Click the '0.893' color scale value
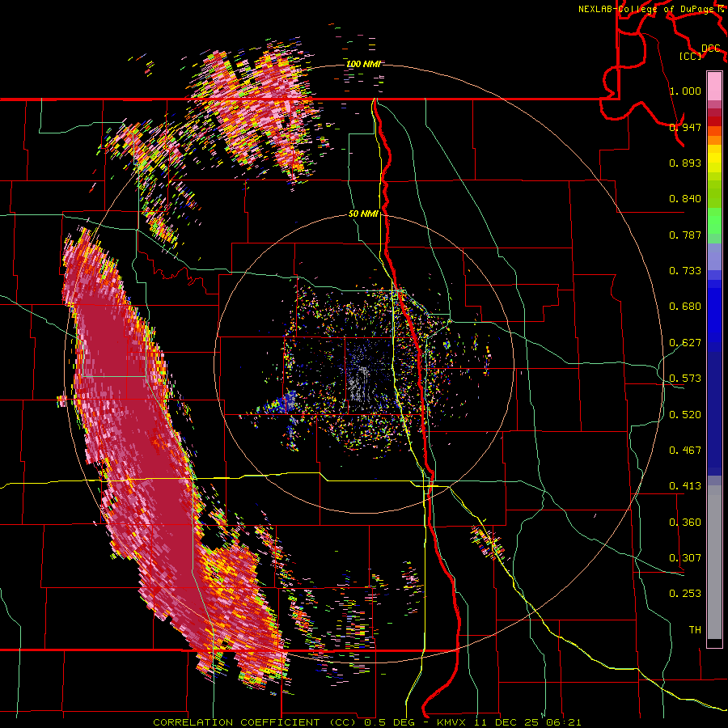The height and width of the screenshot is (728, 728). click(x=685, y=163)
